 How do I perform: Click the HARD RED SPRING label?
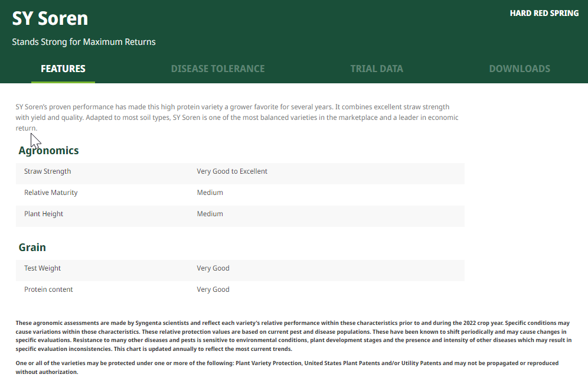point(544,13)
